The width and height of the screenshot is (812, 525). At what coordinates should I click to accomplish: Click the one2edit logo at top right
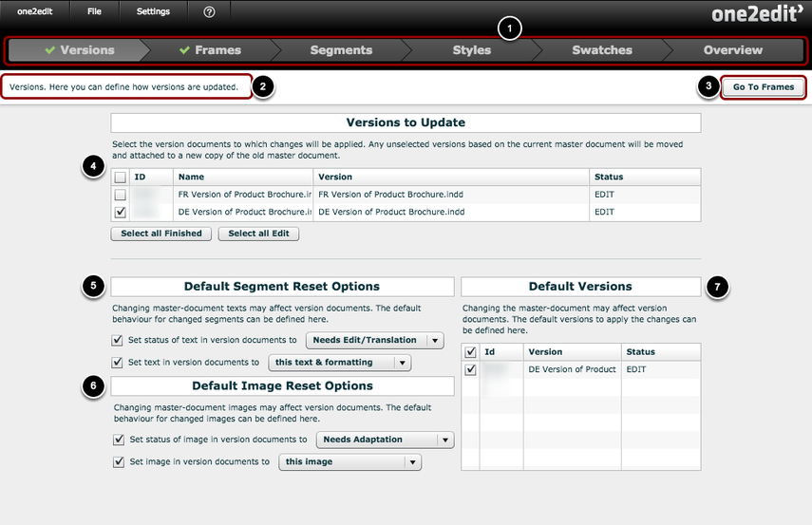pos(758,13)
